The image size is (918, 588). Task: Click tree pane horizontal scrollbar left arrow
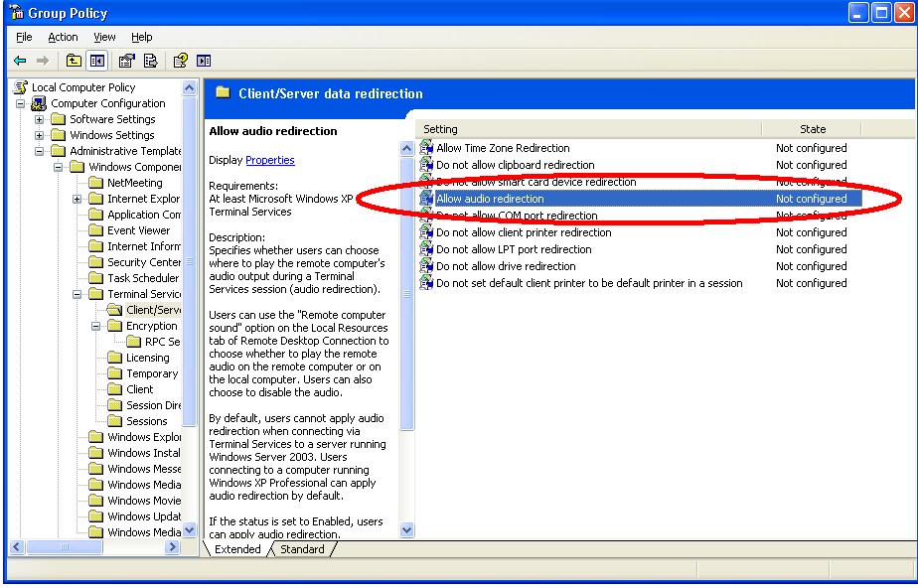(16, 547)
